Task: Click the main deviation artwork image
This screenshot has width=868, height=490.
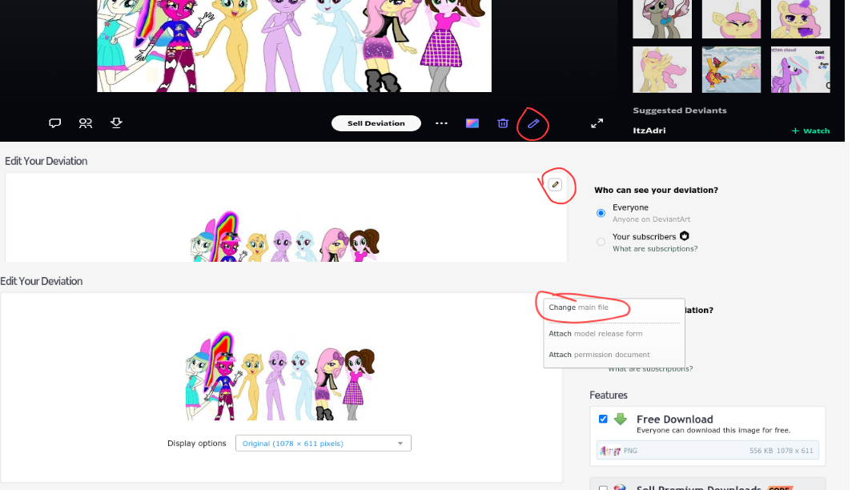Action: (294, 46)
